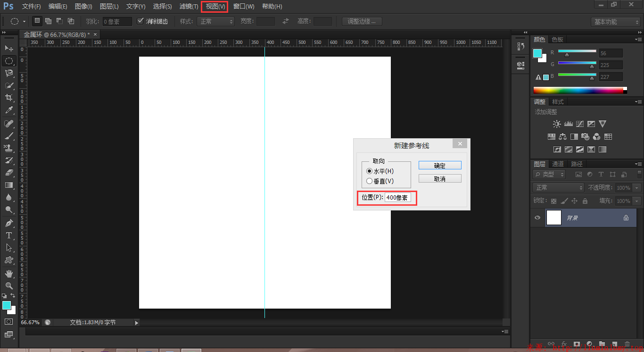Select the Crop tool

tap(9, 98)
